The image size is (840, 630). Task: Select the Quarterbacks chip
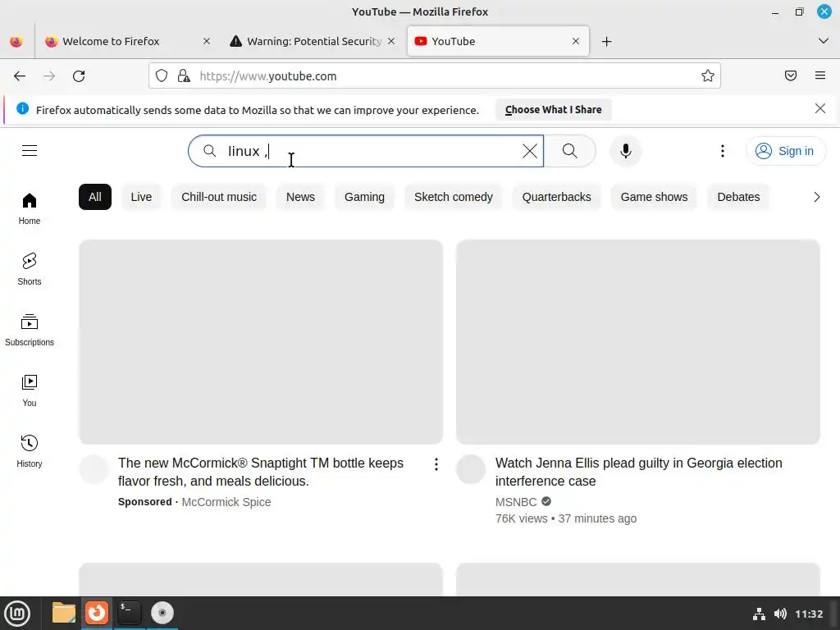(x=557, y=197)
